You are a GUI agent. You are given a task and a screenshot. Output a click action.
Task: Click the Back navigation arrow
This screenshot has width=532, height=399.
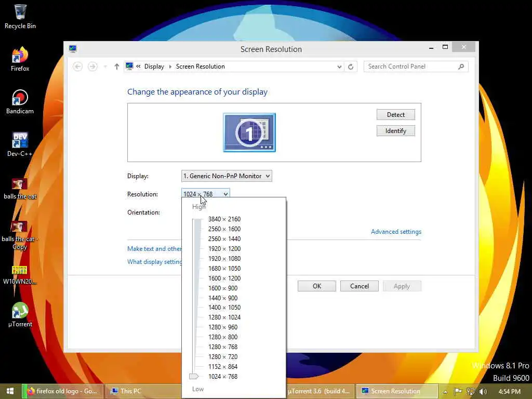[x=78, y=66]
